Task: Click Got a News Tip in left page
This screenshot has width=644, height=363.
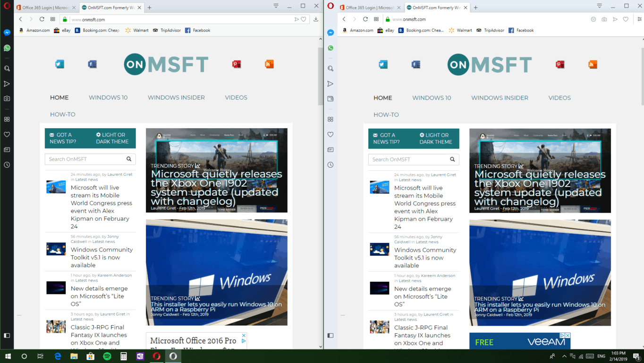Action: pos(62,138)
